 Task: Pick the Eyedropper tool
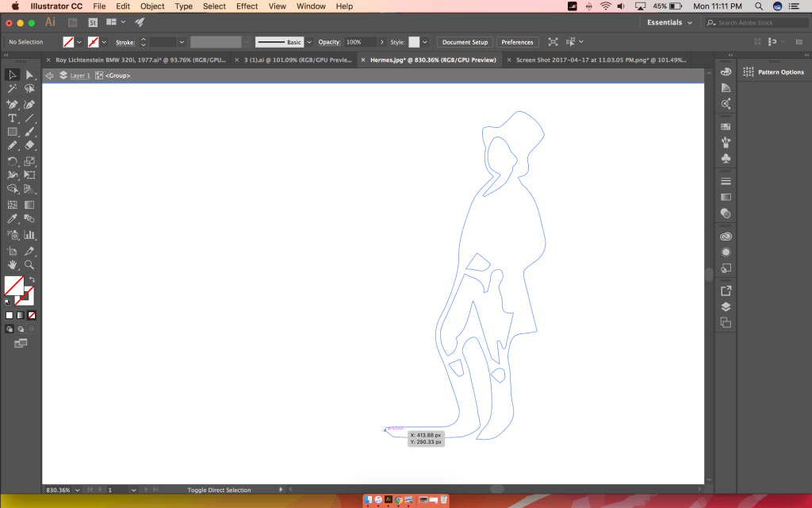[x=13, y=218]
